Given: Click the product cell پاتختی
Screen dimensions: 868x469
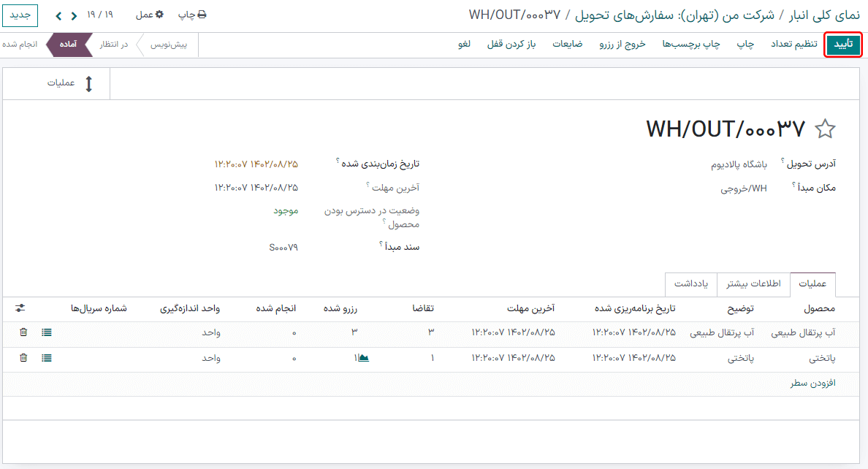Looking at the screenshot, I should [822, 358].
